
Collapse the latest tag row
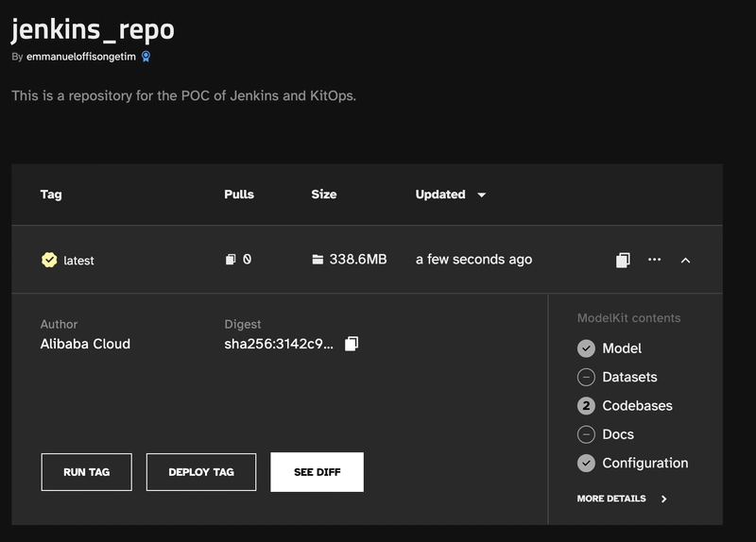pos(685,260)
